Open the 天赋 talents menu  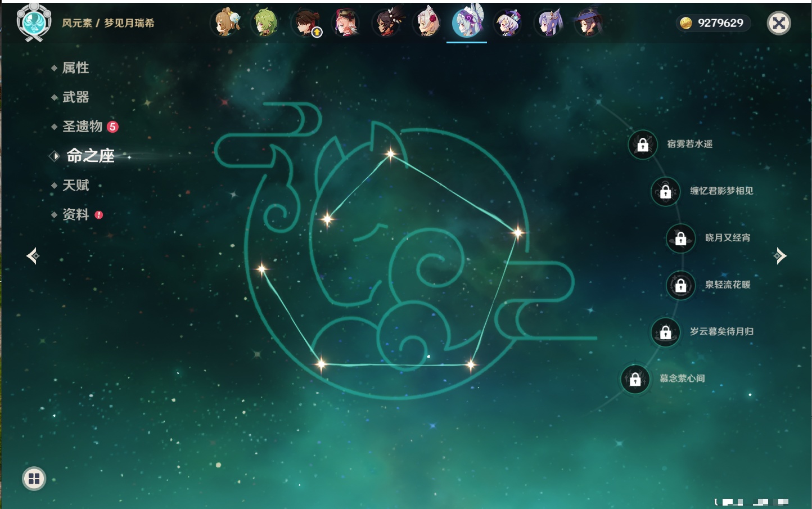(x=75, y=185)
